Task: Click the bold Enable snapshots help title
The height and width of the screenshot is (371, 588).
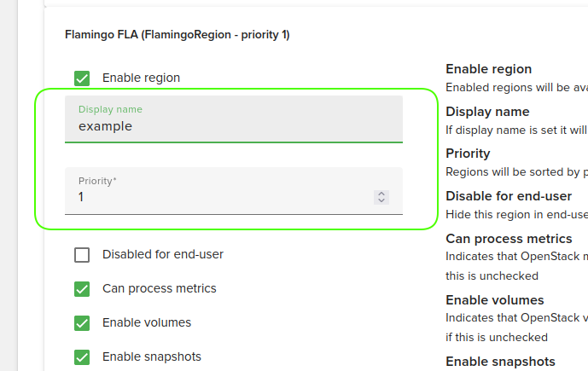Action: 500,362
